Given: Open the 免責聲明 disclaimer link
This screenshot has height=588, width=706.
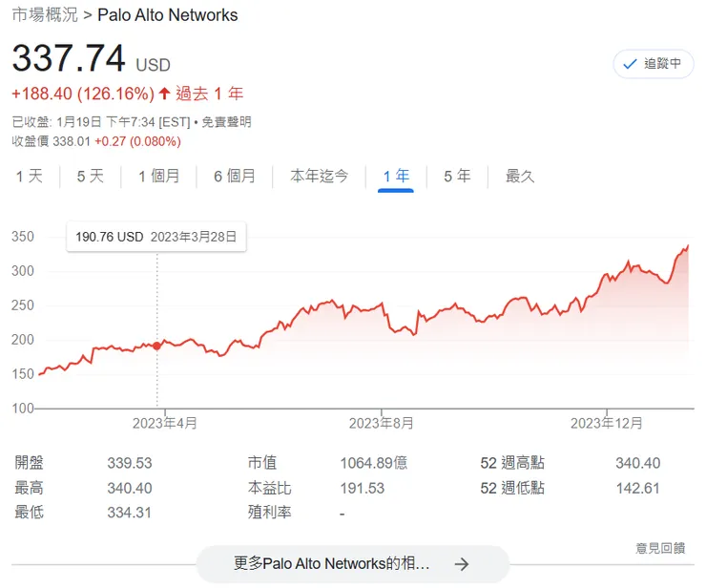Looking at the screenshot, I should point(226,121).
